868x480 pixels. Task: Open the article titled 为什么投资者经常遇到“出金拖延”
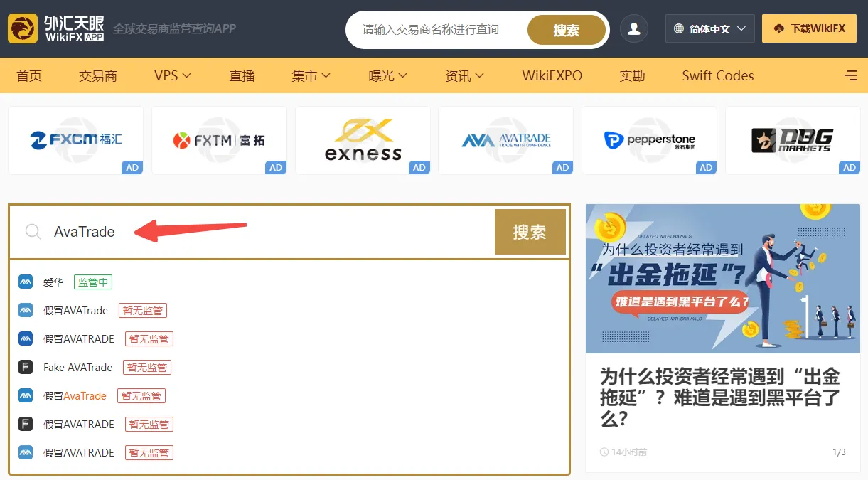click(x=720, y=398)
